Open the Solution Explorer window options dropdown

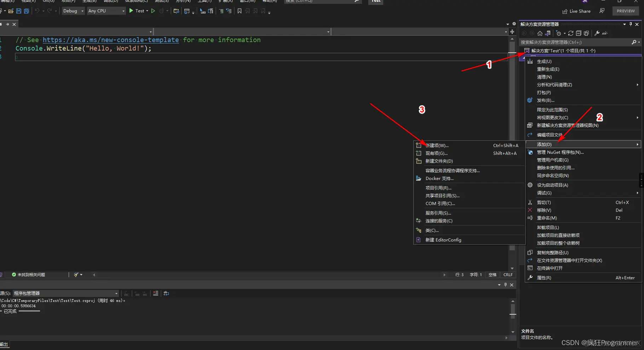625,24
